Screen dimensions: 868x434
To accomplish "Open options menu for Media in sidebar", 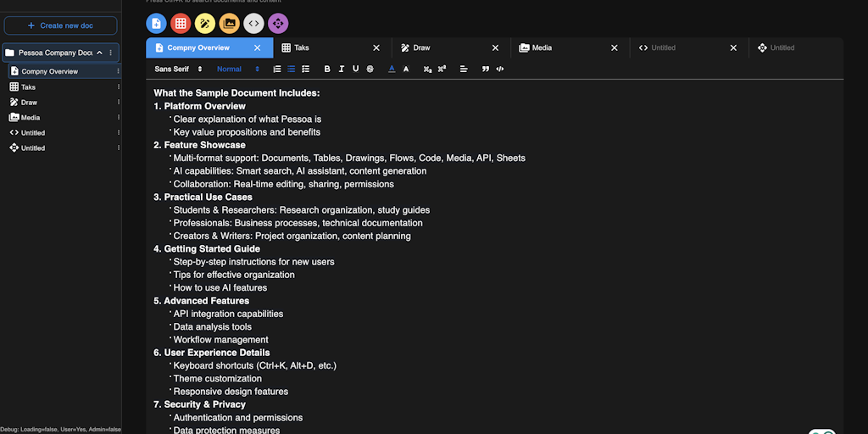I will pyautogui.click(x=118, y=117).
